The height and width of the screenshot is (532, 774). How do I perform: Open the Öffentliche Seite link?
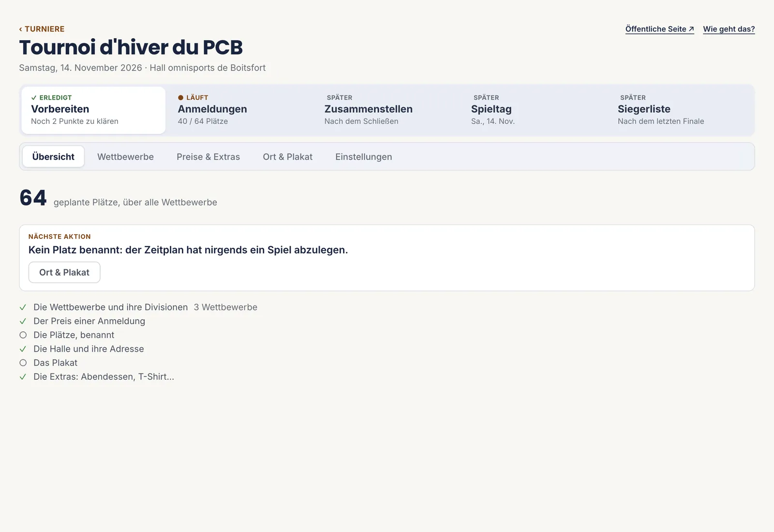click(x=659, y=29)
